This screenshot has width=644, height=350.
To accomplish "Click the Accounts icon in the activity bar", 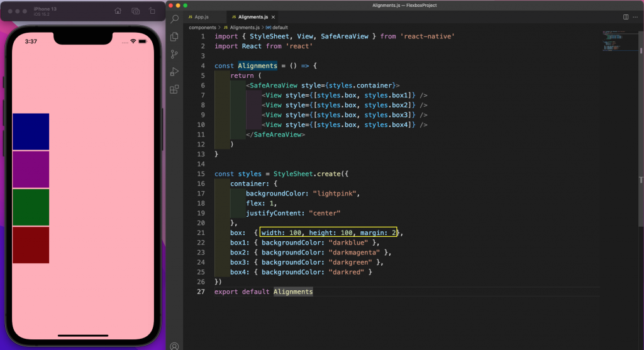I will [175, 345].
